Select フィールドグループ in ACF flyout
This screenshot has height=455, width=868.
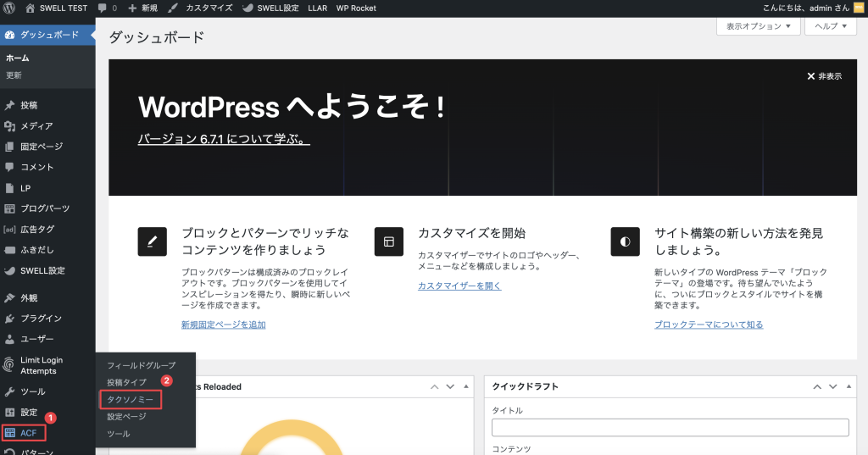(x=142, y=365)
